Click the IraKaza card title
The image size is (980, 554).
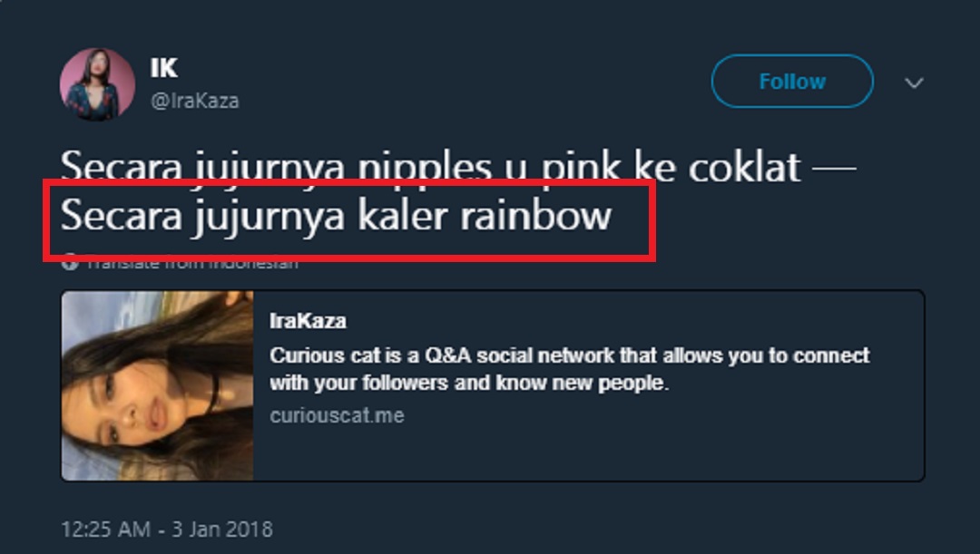308,321
